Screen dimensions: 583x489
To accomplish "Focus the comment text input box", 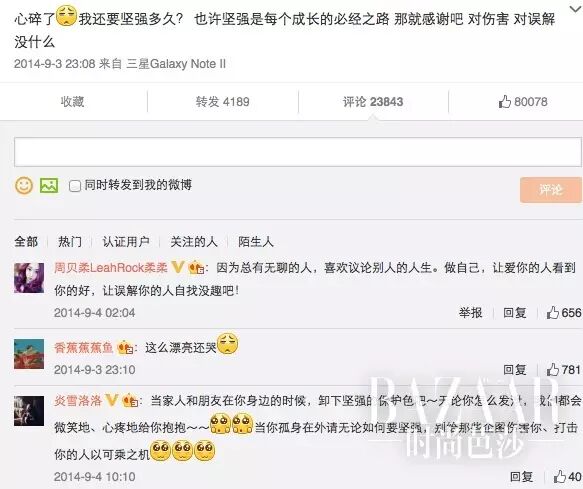I will [x=297, y=152].
